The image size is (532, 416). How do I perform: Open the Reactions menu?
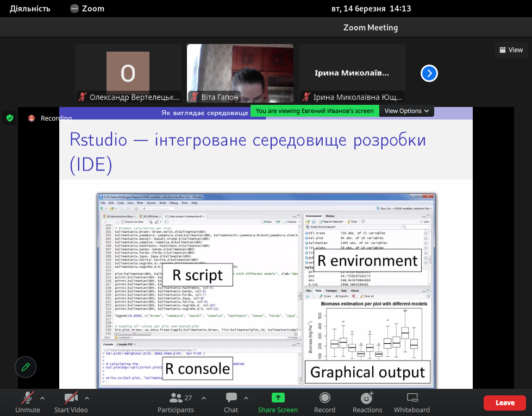(x=367, y=402)
